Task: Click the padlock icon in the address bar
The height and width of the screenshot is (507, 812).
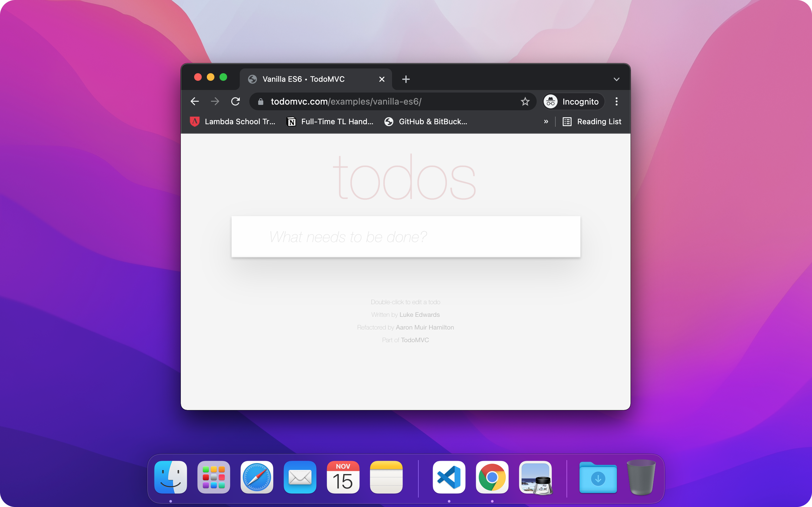Action: pyautogui.click(x=260, y=102)
